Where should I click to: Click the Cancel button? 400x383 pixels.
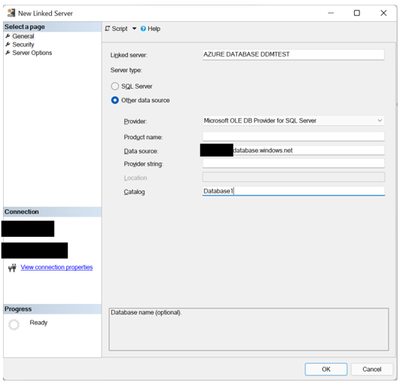coord(372,369)
